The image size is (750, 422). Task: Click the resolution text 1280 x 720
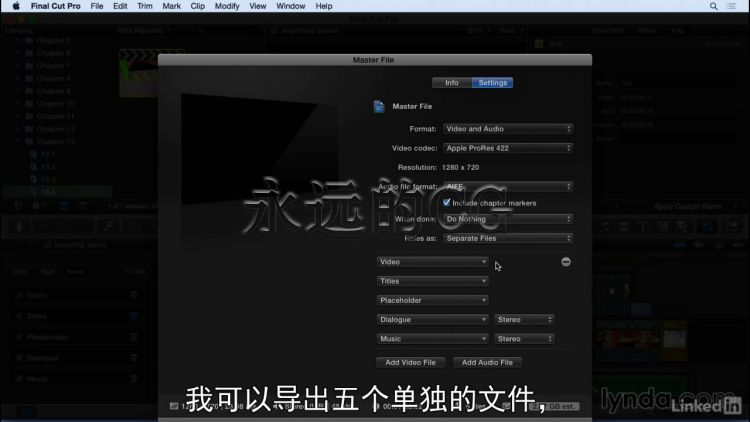[460, 167]
